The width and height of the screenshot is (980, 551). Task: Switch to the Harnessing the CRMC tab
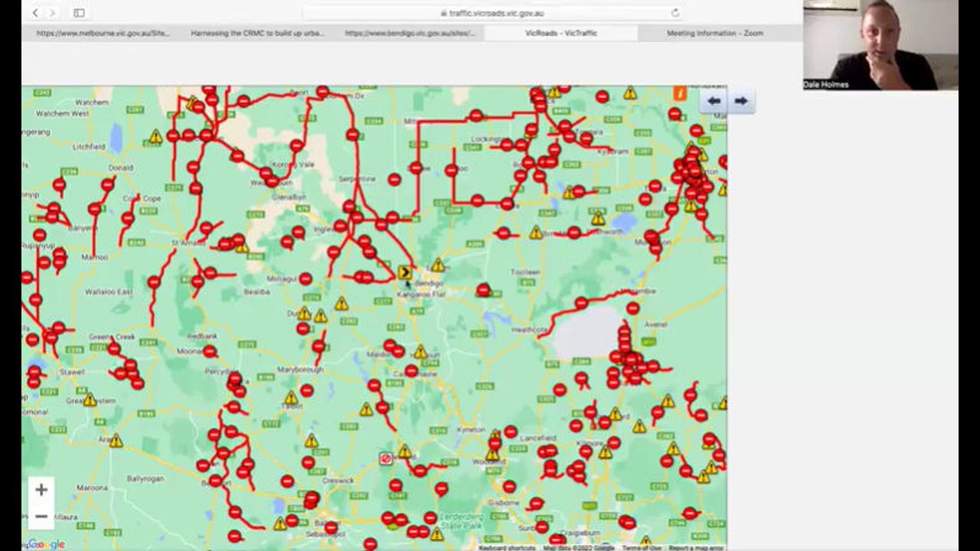(x=257, y=33)
